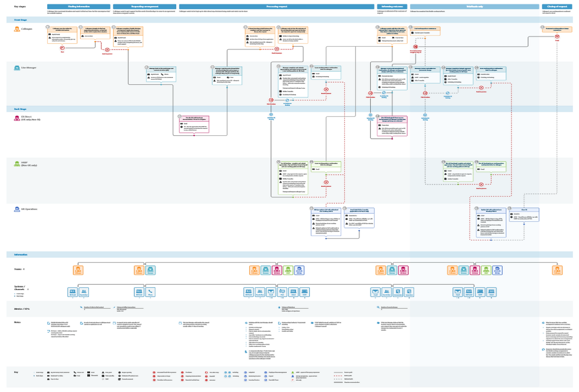Image resolution: width=579 pixels, height=392 pixels.
Task: Click ER Direct team icon under Informing outcome
Action: (403, 270)
